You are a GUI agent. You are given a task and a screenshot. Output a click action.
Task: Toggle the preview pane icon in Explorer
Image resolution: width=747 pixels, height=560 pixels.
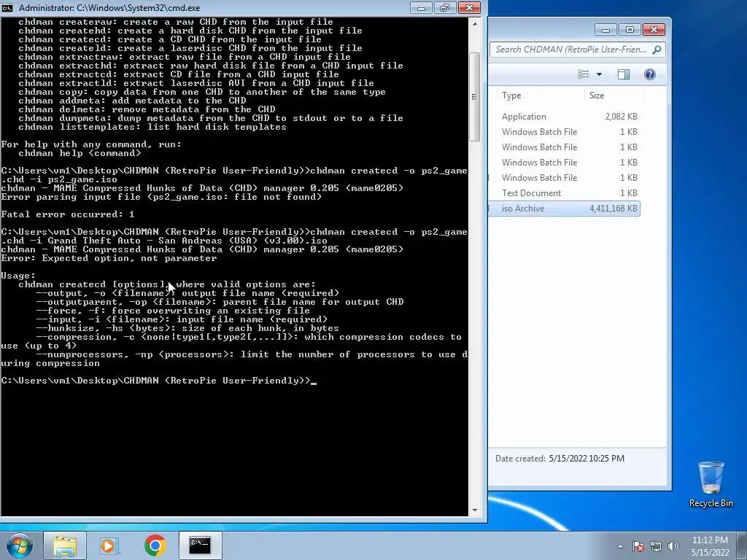(x=624, y=74)
